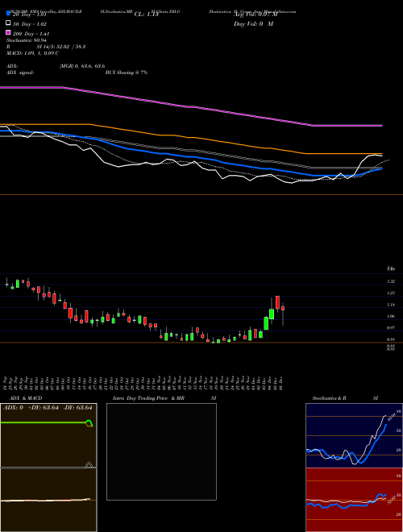
Task: Click the green ADX line in ADX panel
Action: tap(44, 422)
